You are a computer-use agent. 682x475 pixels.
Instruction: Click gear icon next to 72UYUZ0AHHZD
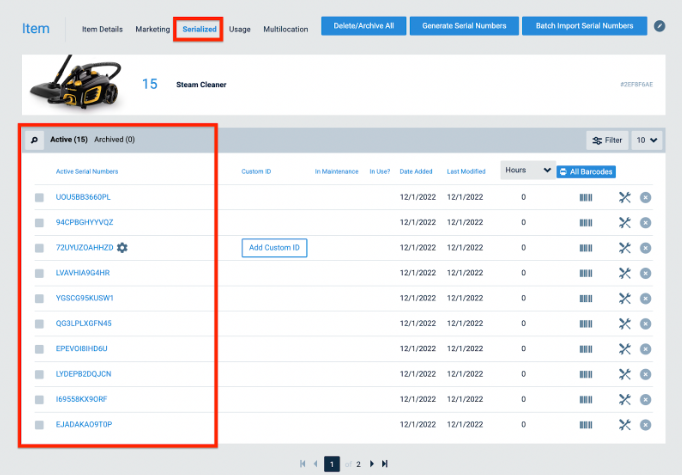(x=122, y=248)
